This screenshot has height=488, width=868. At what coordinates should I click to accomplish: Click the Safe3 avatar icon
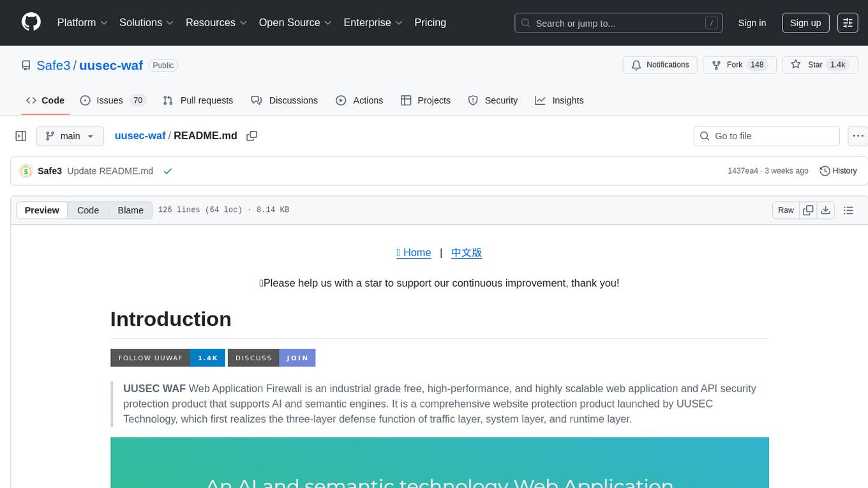pyautogui.click(x=26, y=171)
